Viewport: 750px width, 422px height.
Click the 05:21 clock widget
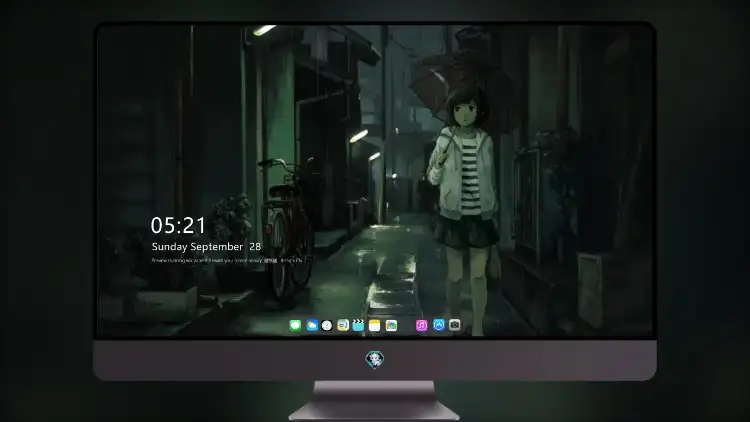pyautogui.click(x=178, y=225)
